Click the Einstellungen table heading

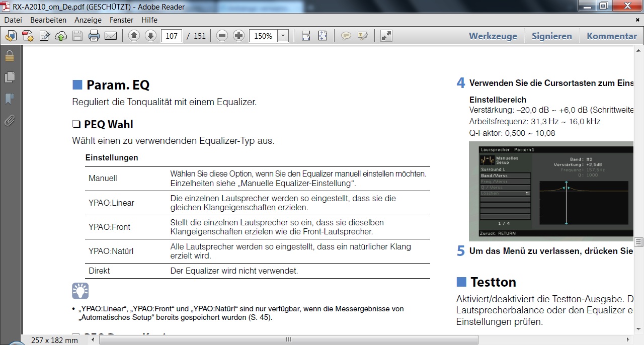click(112, 157)
